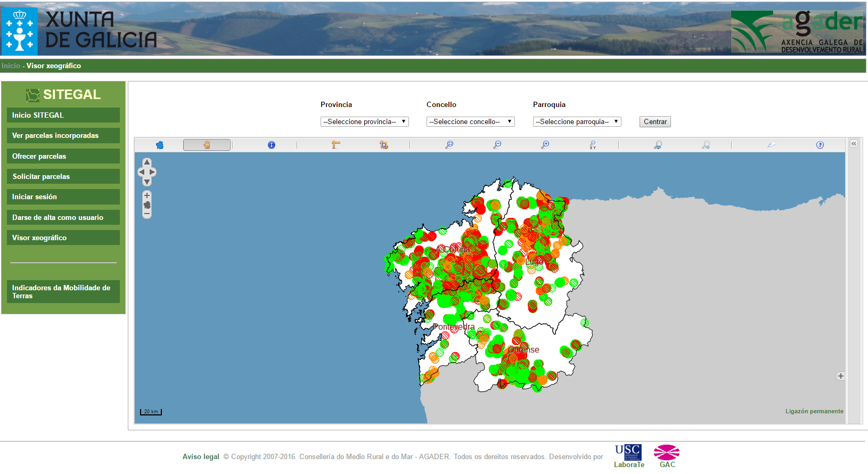Open Ver parcelas incorporadas menu item
Screen dimensions: 868x474
point(63,136)
